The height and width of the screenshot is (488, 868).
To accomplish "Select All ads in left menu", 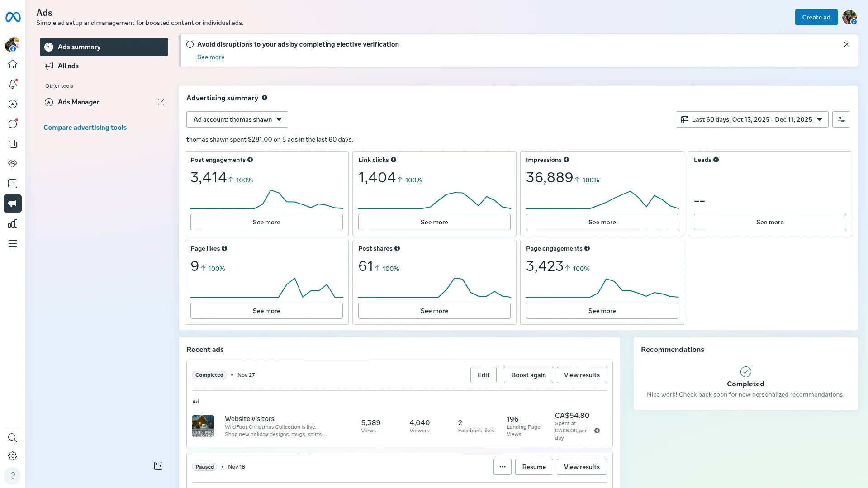I will tap(68, 66).
